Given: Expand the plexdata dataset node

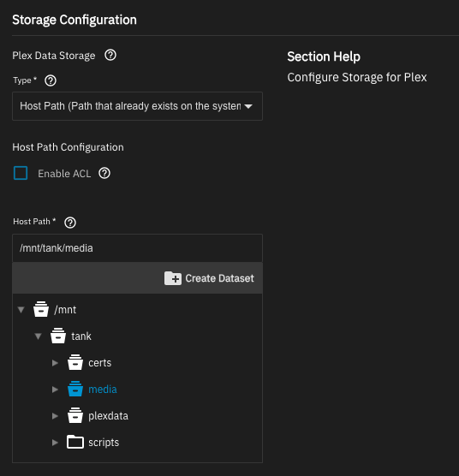Looking at the screenshot, I should [55, 416].
